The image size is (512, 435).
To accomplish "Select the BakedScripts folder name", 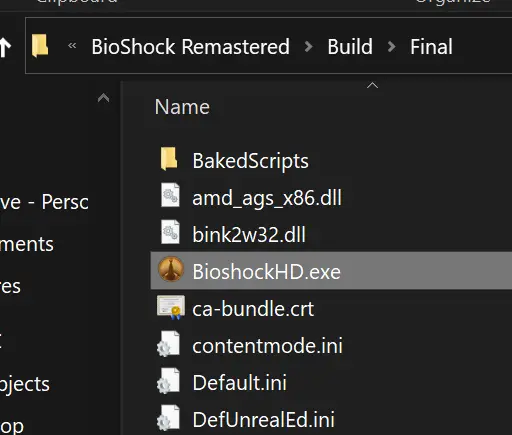I will coord(250,161).
